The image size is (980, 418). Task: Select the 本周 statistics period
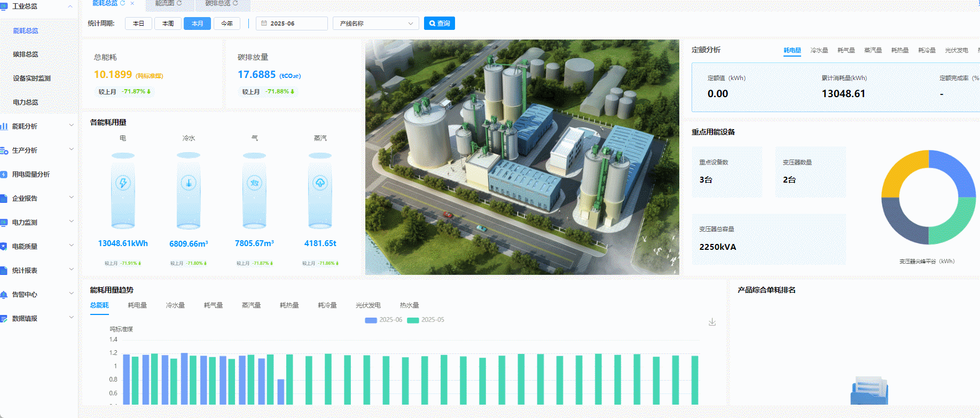(x=168, y=23)
